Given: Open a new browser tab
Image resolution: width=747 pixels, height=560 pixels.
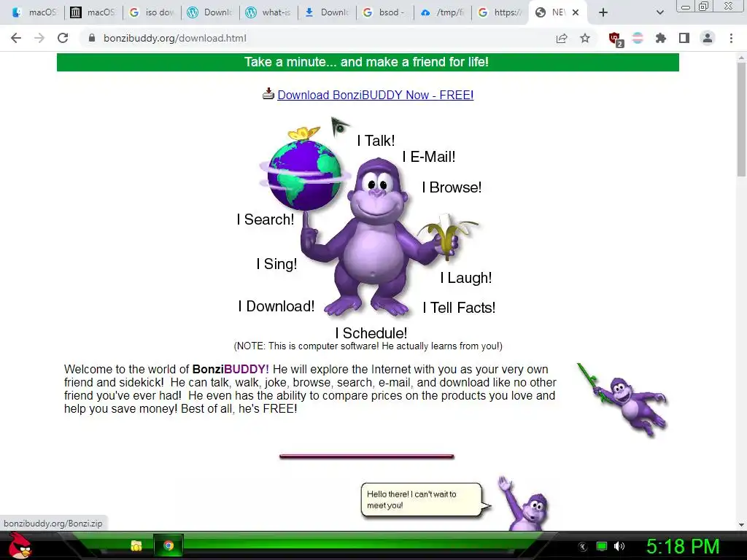Looking at the screenshot, I should click(x=603, y=12).
